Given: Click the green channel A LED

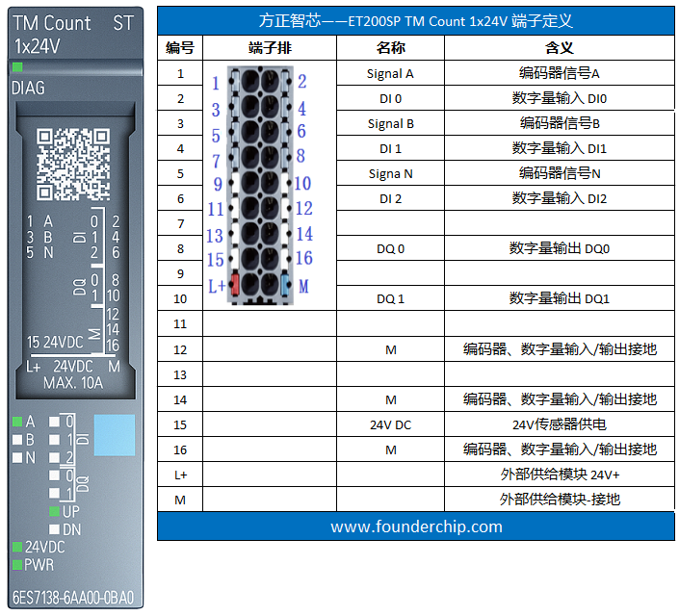Looking at the screenshot, I should 18,422.
